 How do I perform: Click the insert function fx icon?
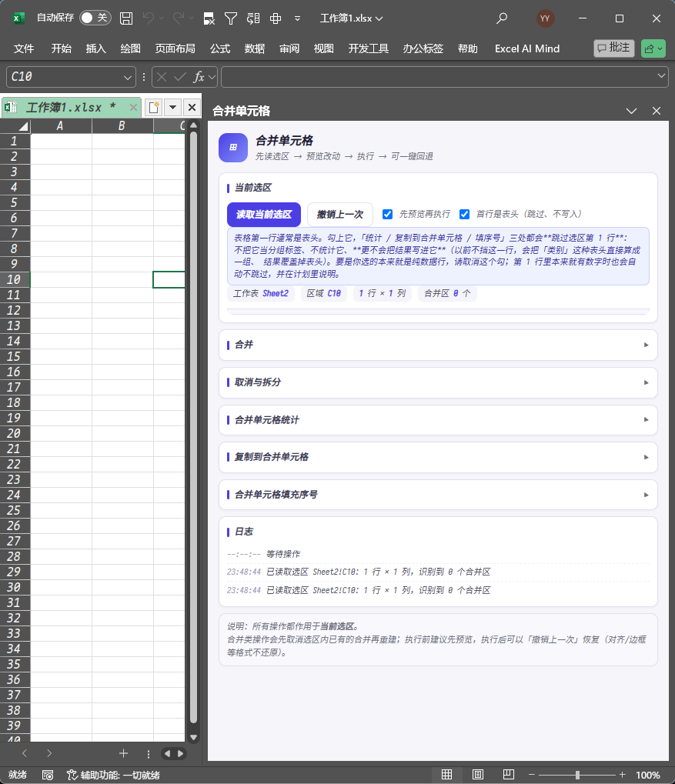[x=199, y=77]
